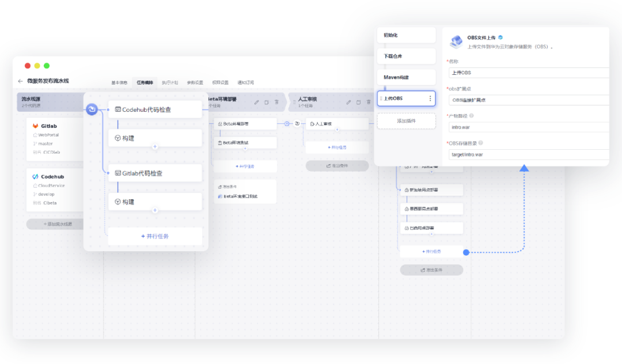Open the 参数设置 tab

click(195, 82)
